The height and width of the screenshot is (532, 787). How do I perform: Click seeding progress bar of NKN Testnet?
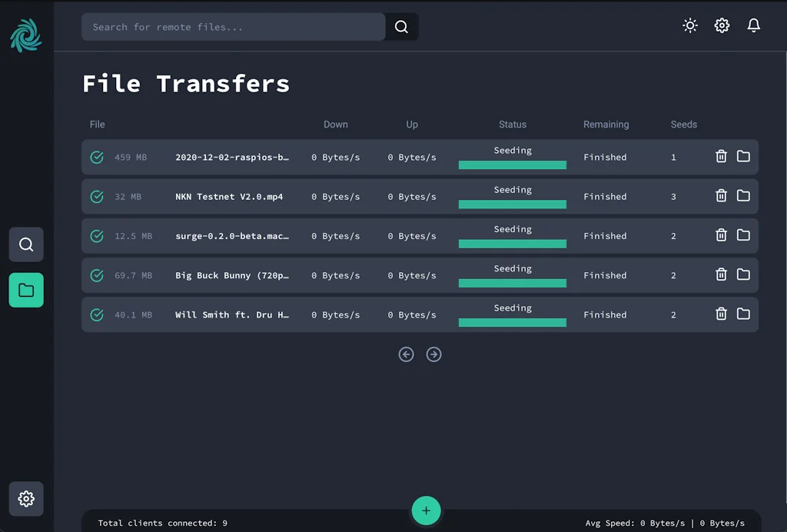[513, 204]
